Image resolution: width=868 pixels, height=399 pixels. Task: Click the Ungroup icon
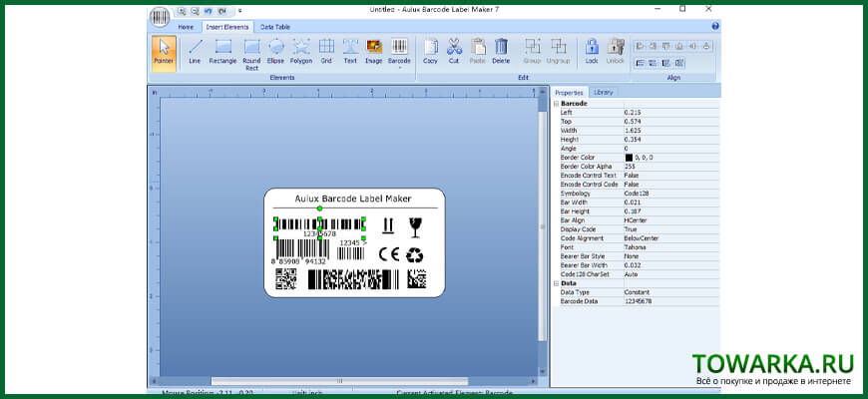pyautogui.click(x=558, y=47)
